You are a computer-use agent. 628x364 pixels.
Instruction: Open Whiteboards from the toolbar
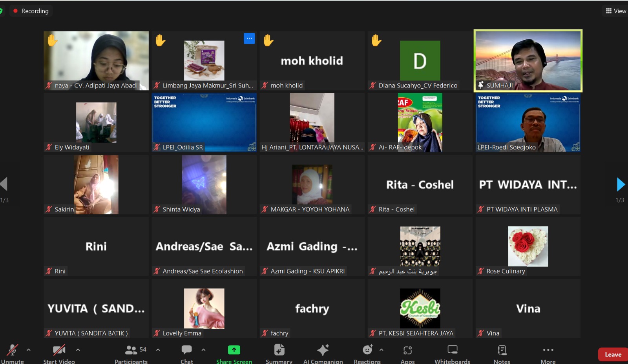452,350
